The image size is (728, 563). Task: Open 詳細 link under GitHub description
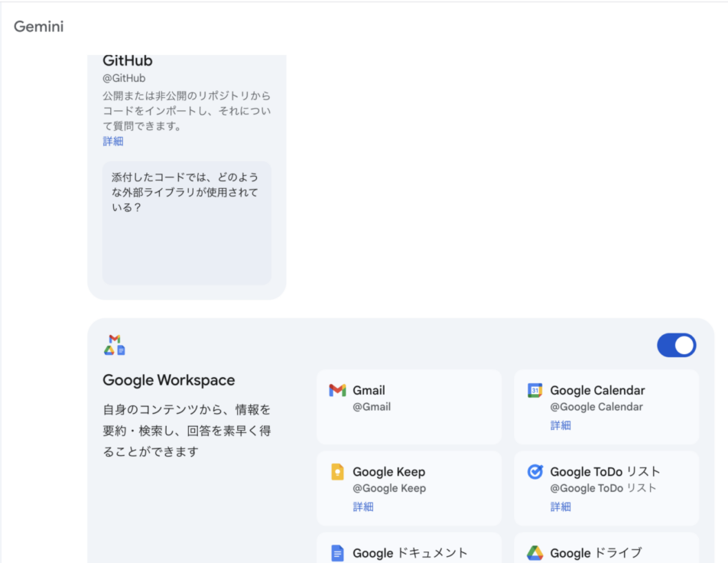[x=113, y=142]
